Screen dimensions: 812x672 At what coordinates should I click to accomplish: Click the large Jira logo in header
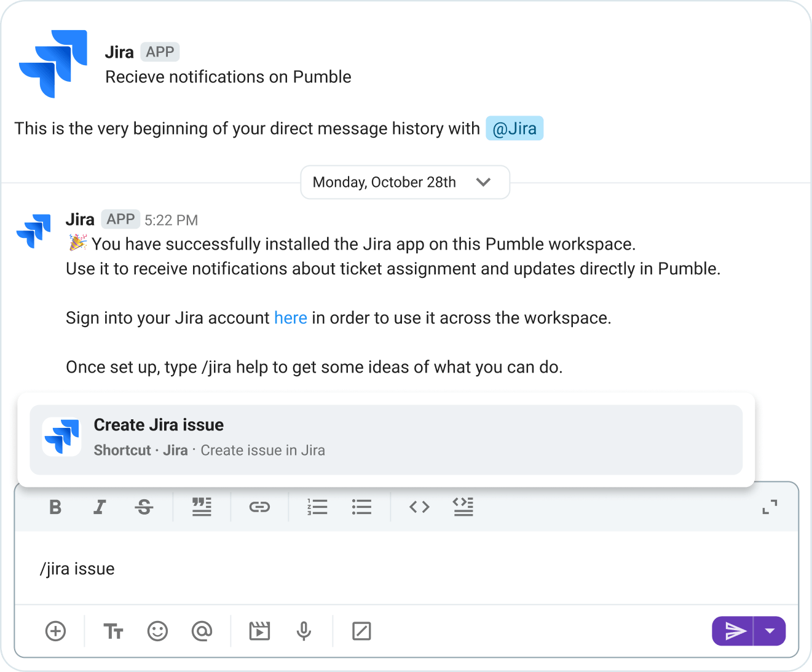coord(53,64)
